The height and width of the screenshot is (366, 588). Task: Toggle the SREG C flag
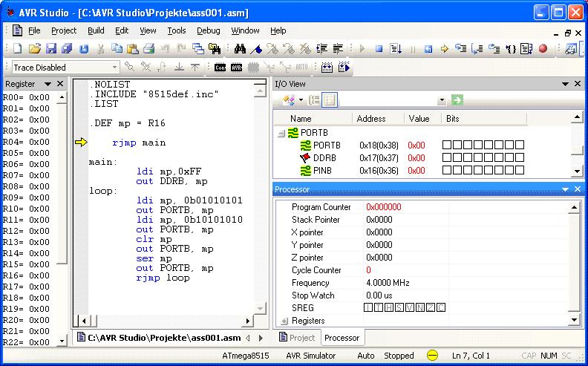(441, 308)
